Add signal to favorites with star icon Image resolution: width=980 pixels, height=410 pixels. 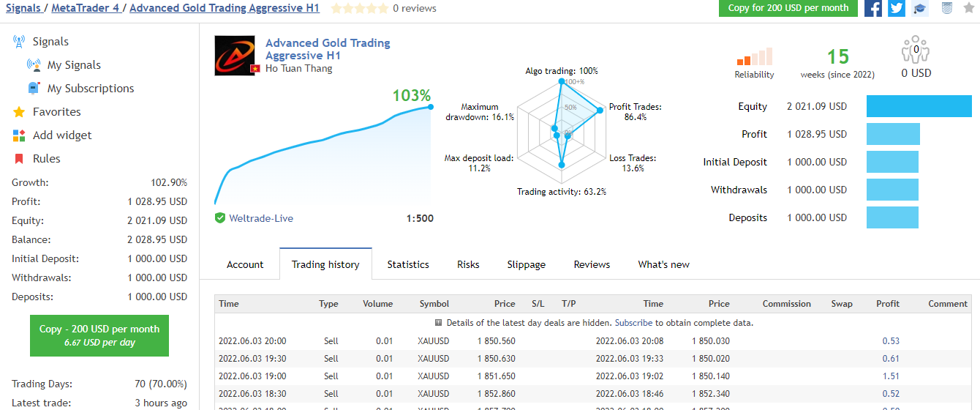click(x=969, y=8)
